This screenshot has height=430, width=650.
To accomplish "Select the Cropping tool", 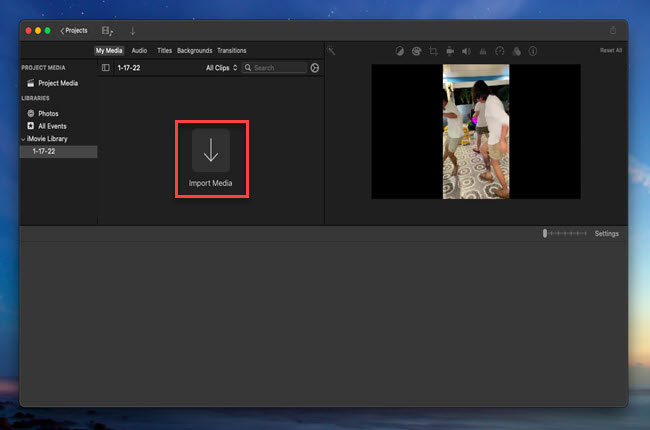I will (x=434, y=51).
